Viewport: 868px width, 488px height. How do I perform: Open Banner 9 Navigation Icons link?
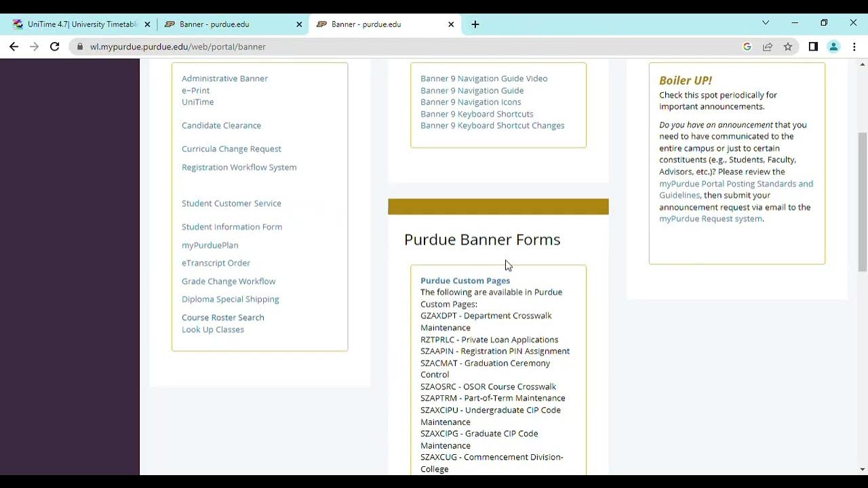pos(471,102)
